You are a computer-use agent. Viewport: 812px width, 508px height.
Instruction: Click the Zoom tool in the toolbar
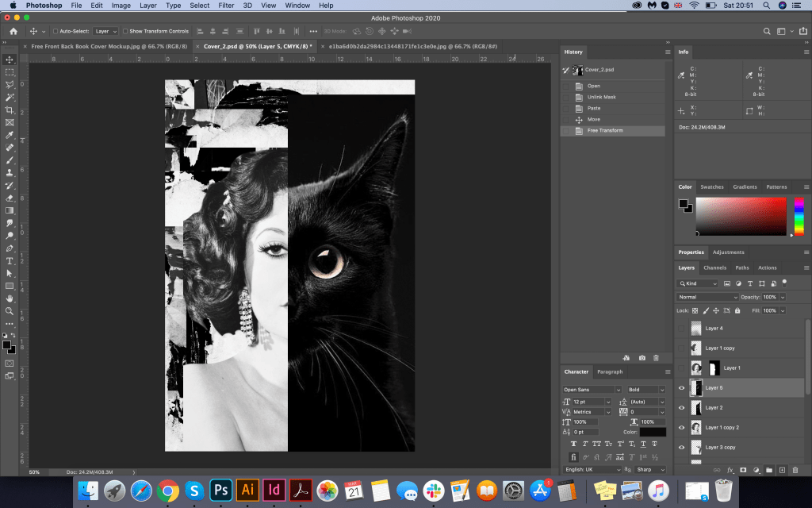tap(10, 311)
